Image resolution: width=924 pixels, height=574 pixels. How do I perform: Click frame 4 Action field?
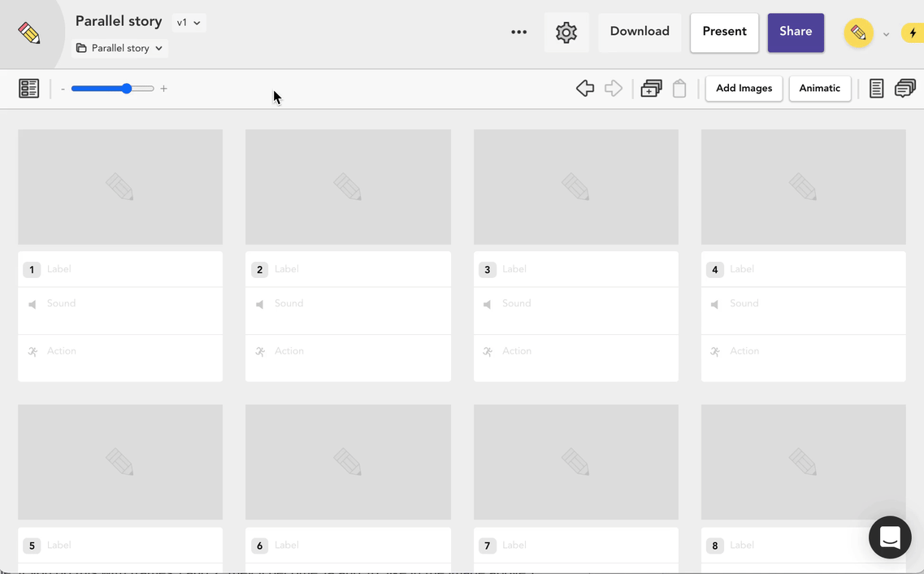[803, 358]
